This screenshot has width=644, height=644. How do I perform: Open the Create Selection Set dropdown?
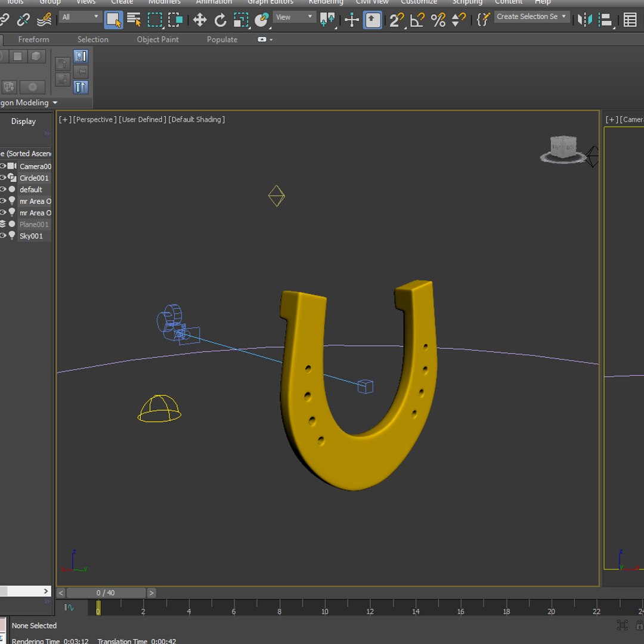[531, 17]
